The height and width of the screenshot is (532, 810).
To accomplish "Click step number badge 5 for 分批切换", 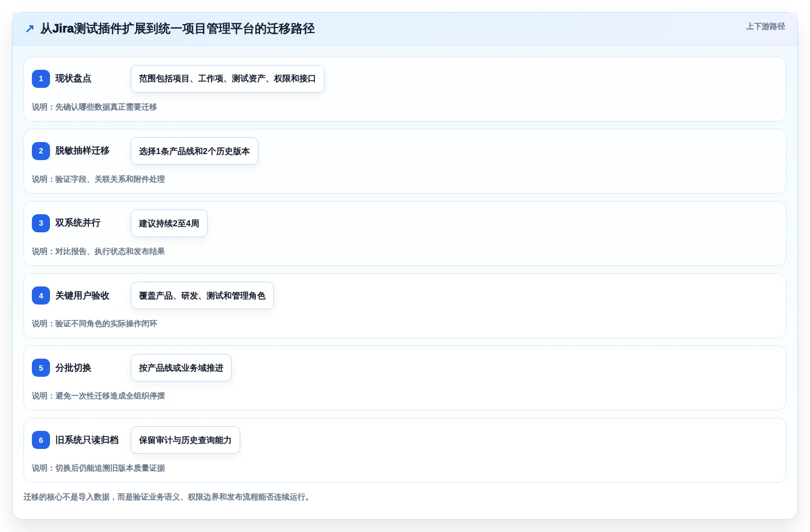I will click(41, 368).
